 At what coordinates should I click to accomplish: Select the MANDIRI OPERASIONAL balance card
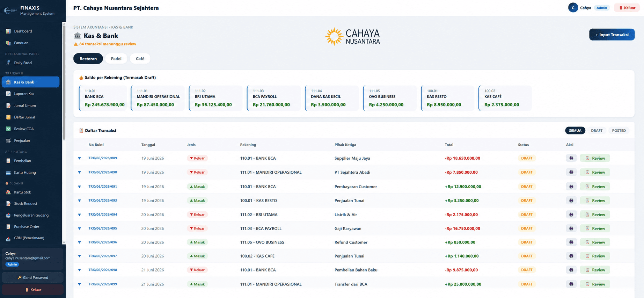click(x=158, y=98)
